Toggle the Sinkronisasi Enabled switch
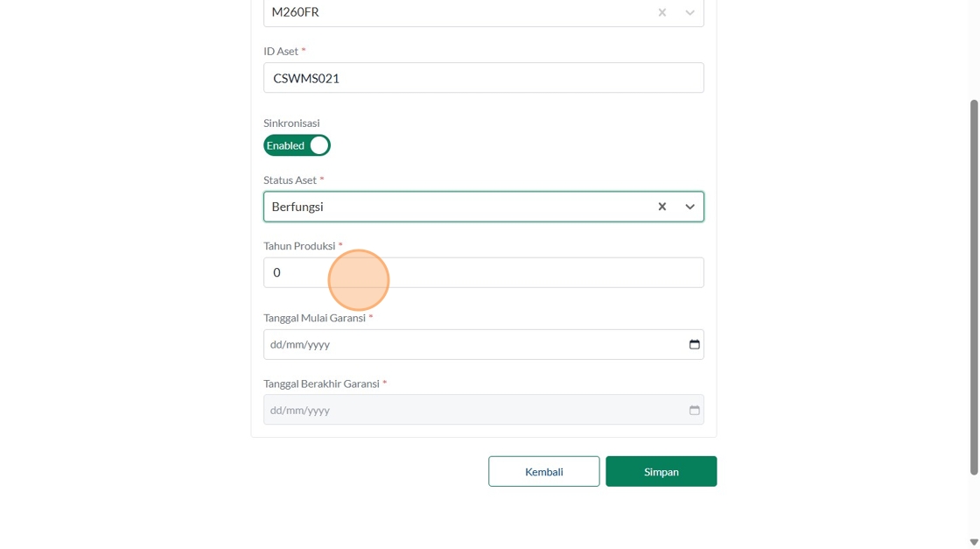This screenshot has height=549, width=980. (297, 145)
